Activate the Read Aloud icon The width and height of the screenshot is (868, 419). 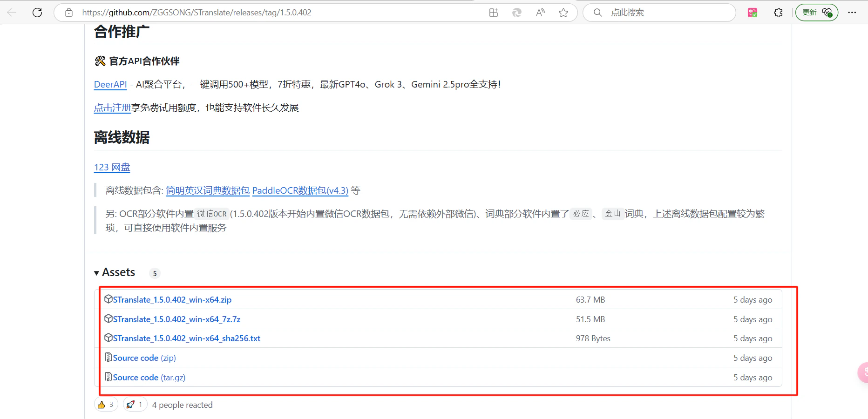pos(540,13)
